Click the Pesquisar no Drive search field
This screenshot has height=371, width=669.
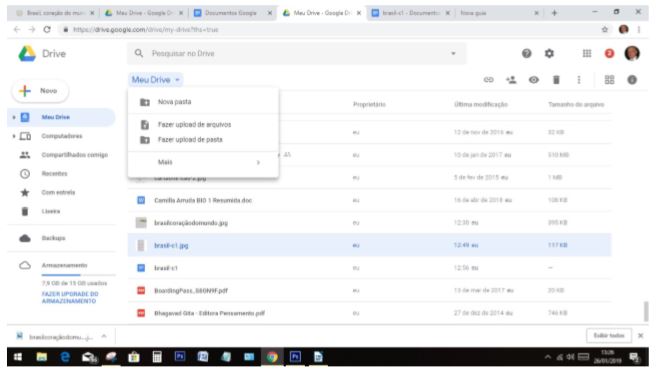[x=297, y=53]
